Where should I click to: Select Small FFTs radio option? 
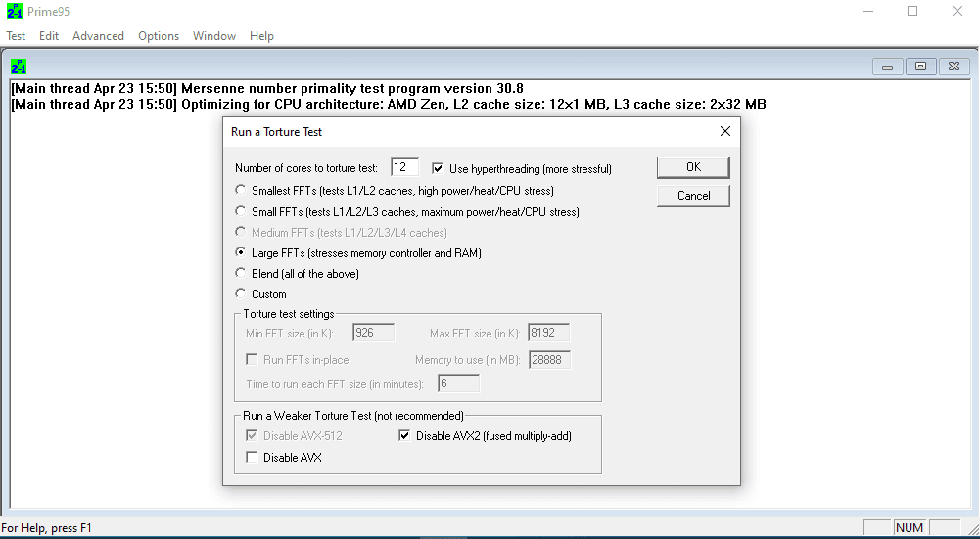[x=240, y=211]
